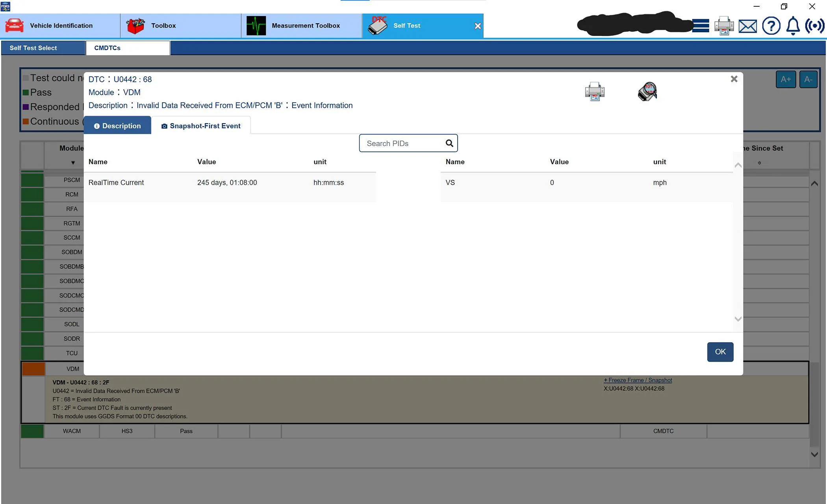Open the notifications bell icon
This screenshot has width=827, height=504.
click(x=793, y=26)
